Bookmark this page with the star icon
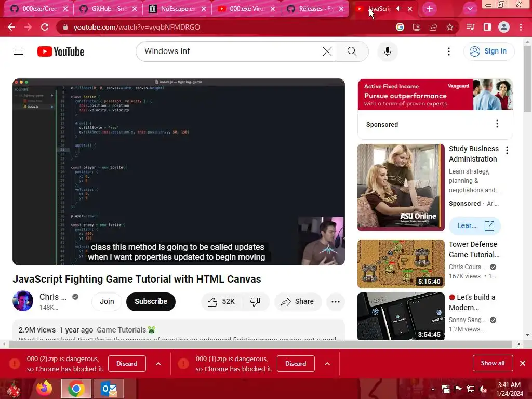Screen dimensions: 532x399 click(450, 27)
